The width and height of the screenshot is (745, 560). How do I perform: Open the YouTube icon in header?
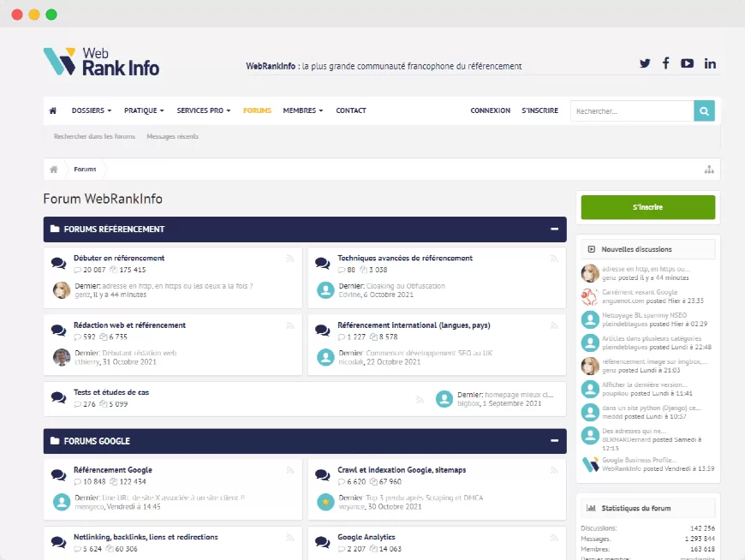687,63
